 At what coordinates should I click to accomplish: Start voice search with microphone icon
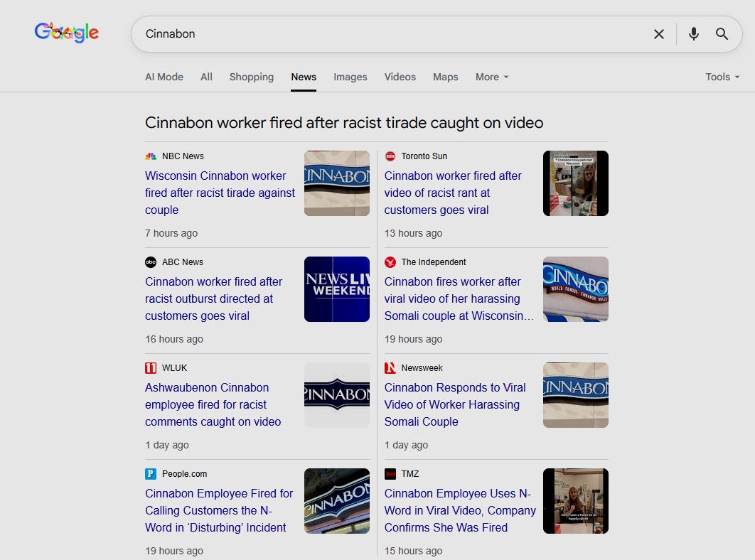[x=693, y=33]
